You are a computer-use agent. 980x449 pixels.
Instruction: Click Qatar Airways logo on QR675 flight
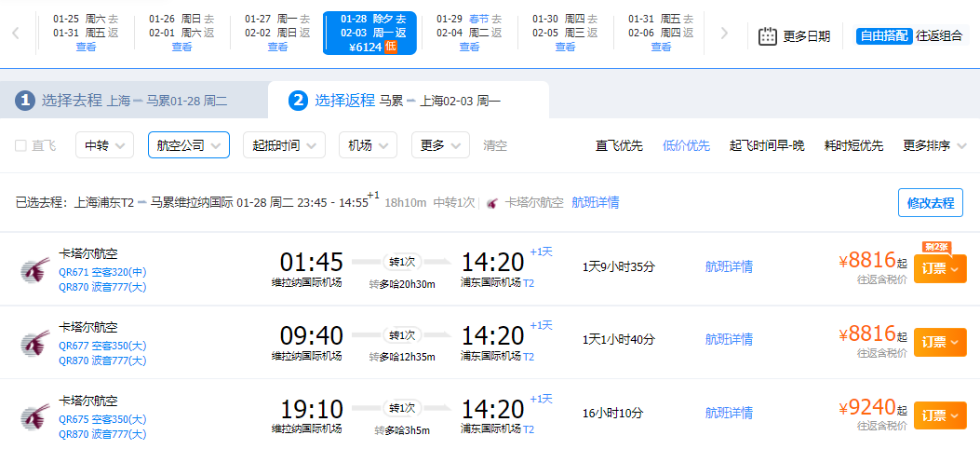click(x=34, y=416)
